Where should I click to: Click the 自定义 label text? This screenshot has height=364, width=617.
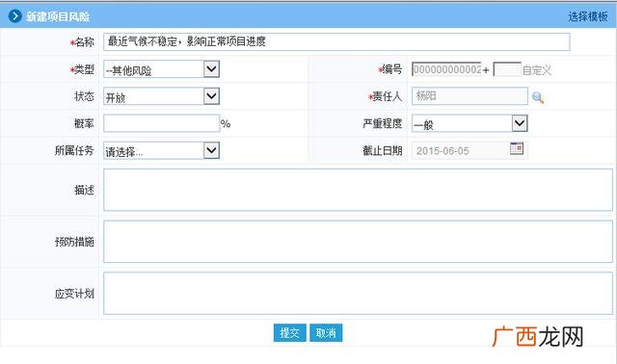click(536, 70)
